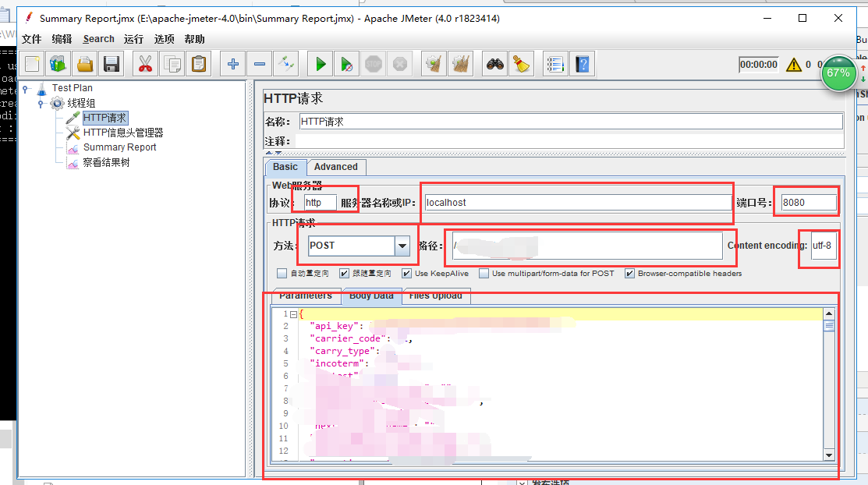The width and height of the screenshot is (868, 485).
Task: Start the test with green play icon
Action: [320, 64]
